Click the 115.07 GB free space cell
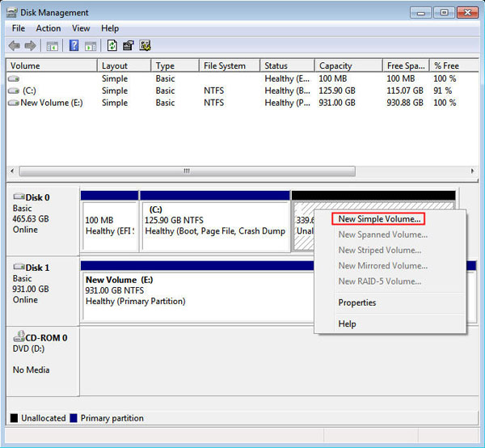Viewport: 485px width, 448px height. (x=405, y=91)
